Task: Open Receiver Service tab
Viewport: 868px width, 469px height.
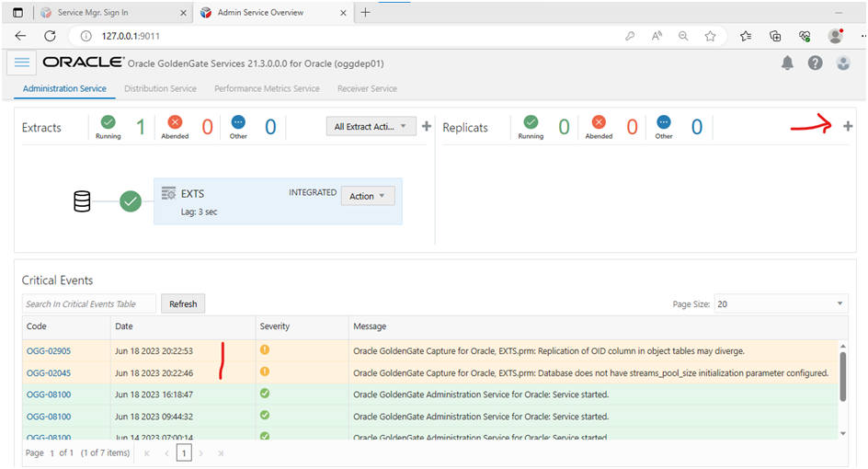Action: (367, 88)
